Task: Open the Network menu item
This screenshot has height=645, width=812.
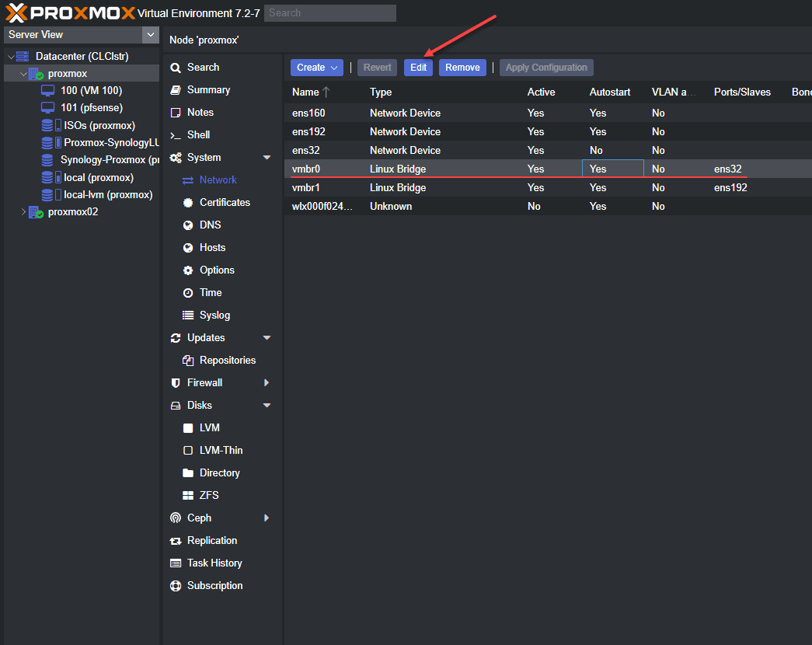Action: 218,180
